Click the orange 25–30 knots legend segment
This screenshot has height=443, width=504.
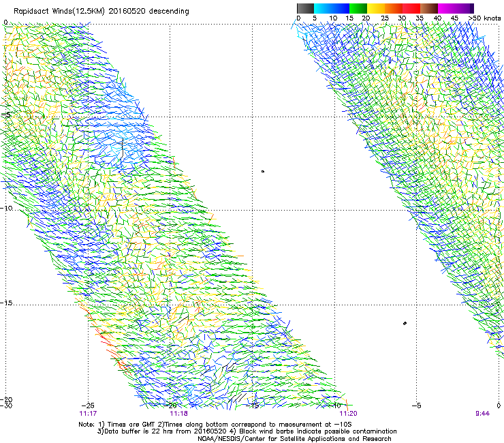(x=394, y=8)
